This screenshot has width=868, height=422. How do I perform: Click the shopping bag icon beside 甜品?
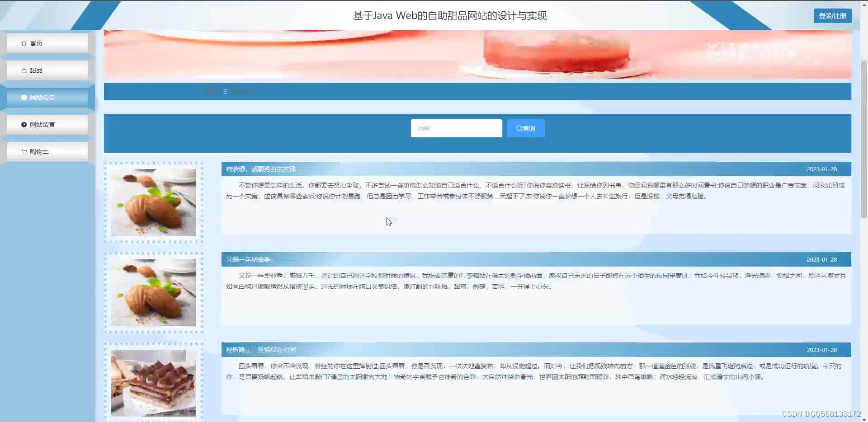24,70
